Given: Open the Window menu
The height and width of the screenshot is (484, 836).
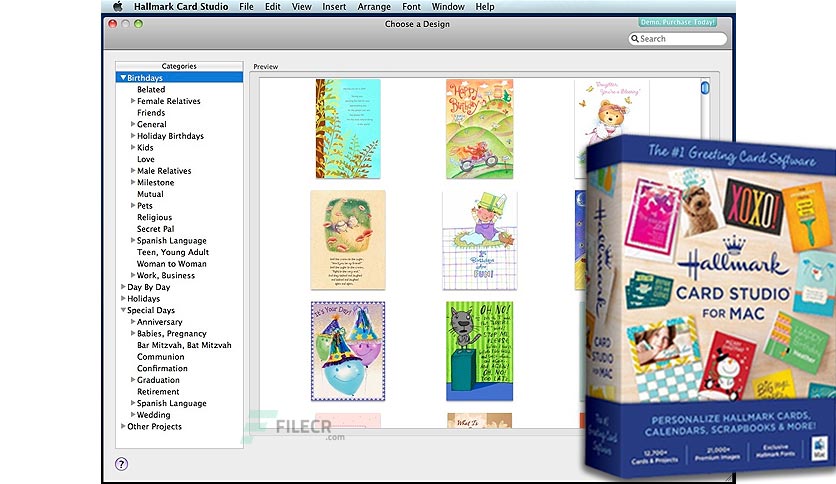Looking at the screenshot, I should point(448,6).
